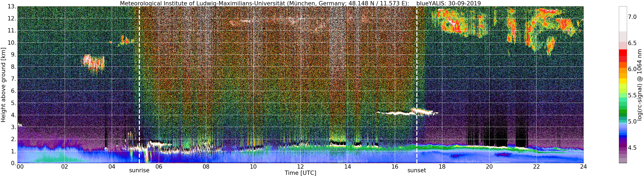Click the colorbar tick label '6.5'

click(632, 43)
